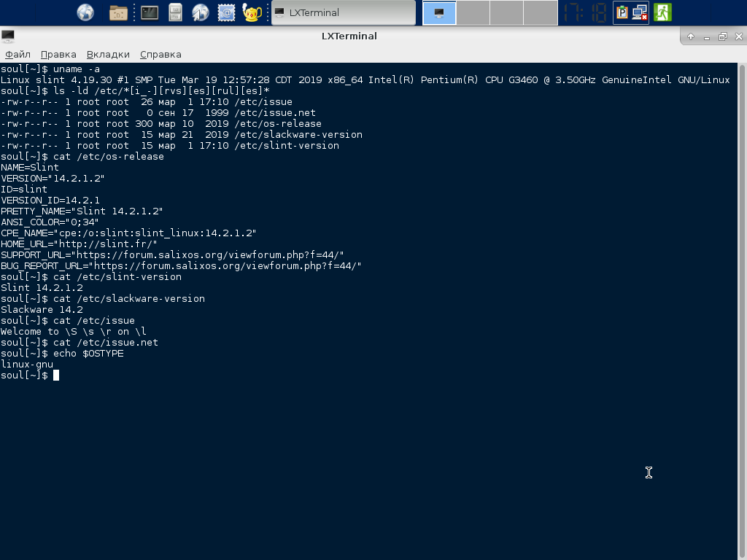Viewport: 747px width, 560px height.
Task: Click the ANSI_COLOR="0;34" line
Action: tap(50, 222)
